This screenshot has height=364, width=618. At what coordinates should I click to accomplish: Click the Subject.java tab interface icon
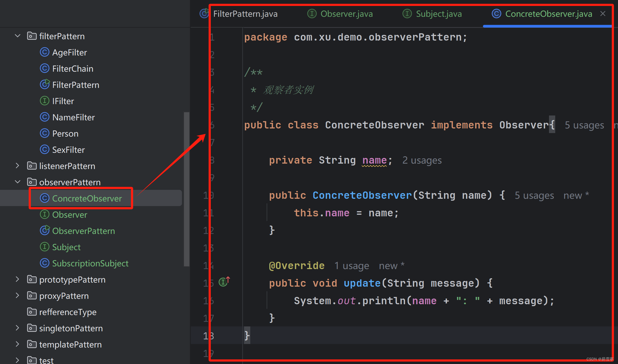[407, 14]
